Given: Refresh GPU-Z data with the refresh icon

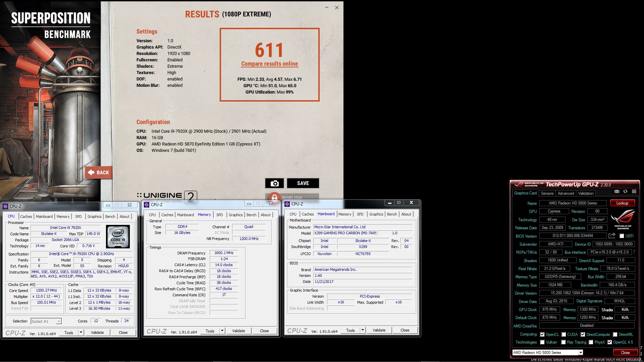Looking at the screenshot, I should pyautogui.click(x=625, y=192).
